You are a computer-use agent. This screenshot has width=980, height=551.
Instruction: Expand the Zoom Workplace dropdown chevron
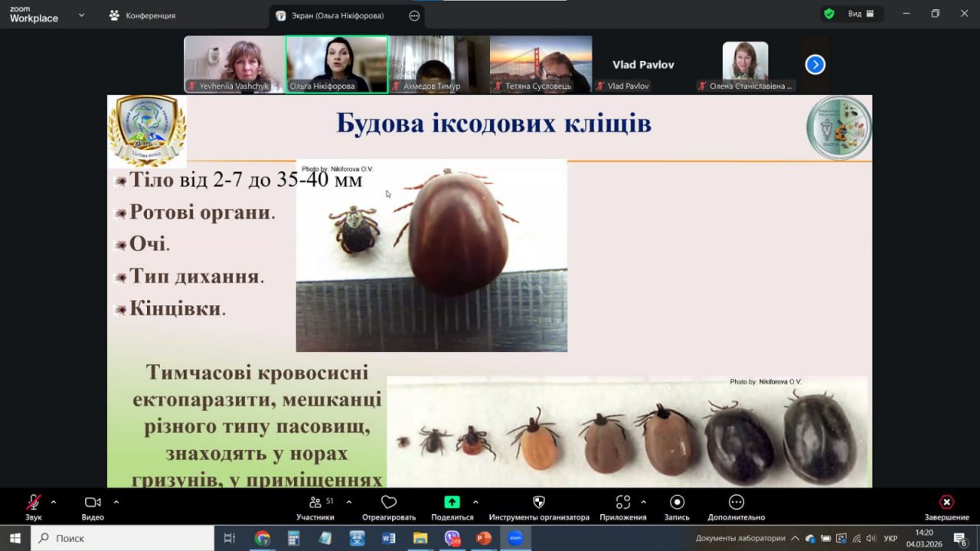[x=81, y=15]
